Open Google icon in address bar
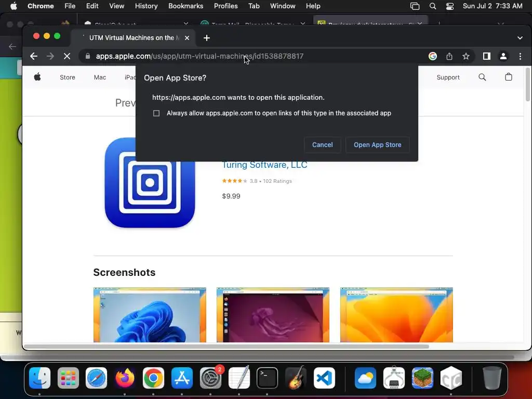Screen dimensions: 532x399 pyautogui.click(x=433, y=56)
